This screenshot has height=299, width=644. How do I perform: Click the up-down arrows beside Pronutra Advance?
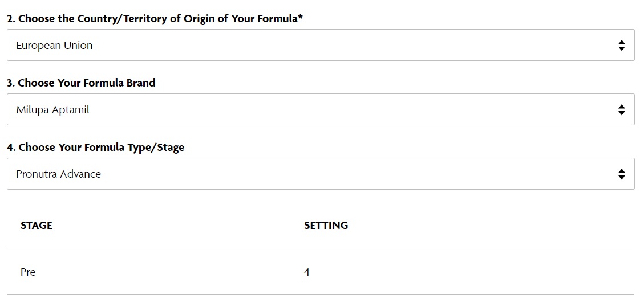pyautogui.click(x=621, y=174)
